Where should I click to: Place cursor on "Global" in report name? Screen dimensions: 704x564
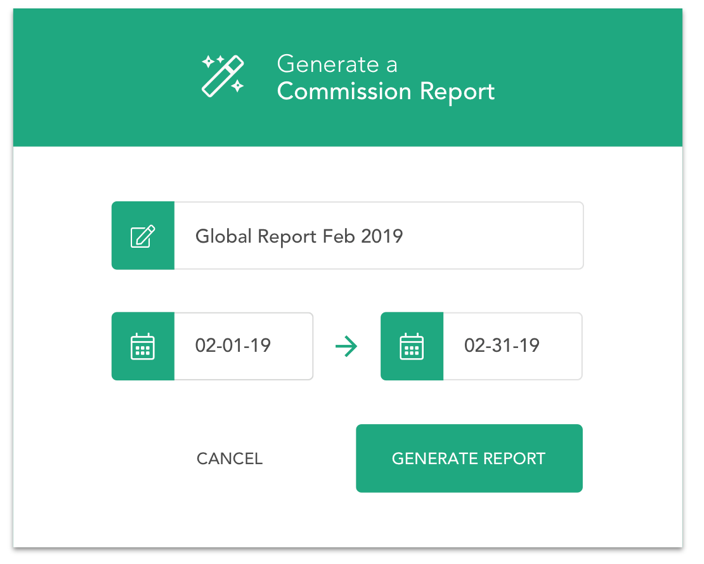click(223, 236)
